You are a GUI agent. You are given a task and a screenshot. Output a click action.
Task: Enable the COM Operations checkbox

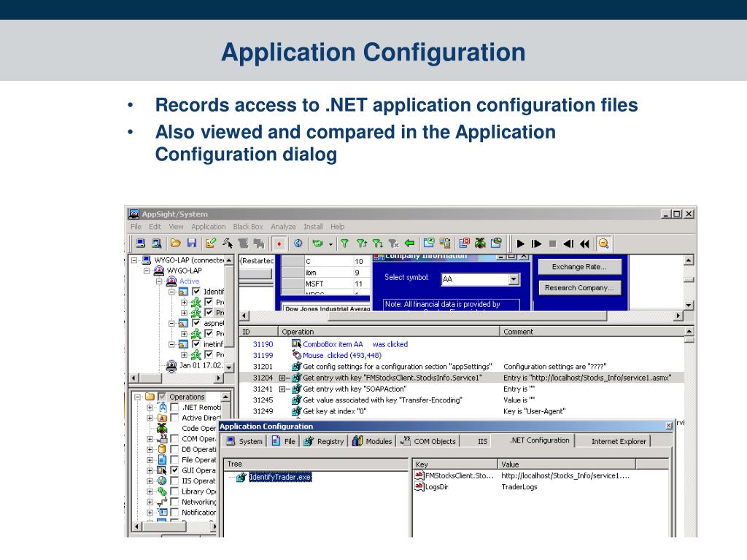[x=175, y=438]
